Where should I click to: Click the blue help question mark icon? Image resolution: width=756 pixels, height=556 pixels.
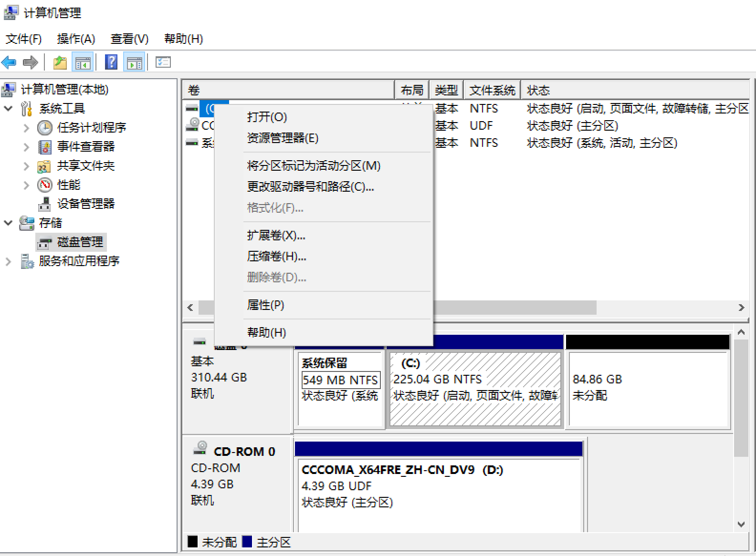click(x=111, y=62)
